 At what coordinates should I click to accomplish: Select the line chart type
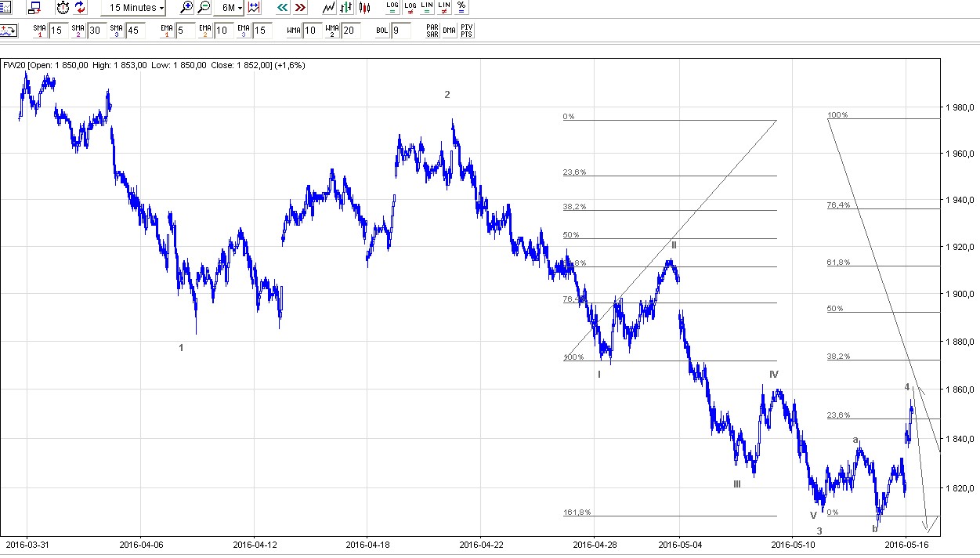tap(329, 8)
